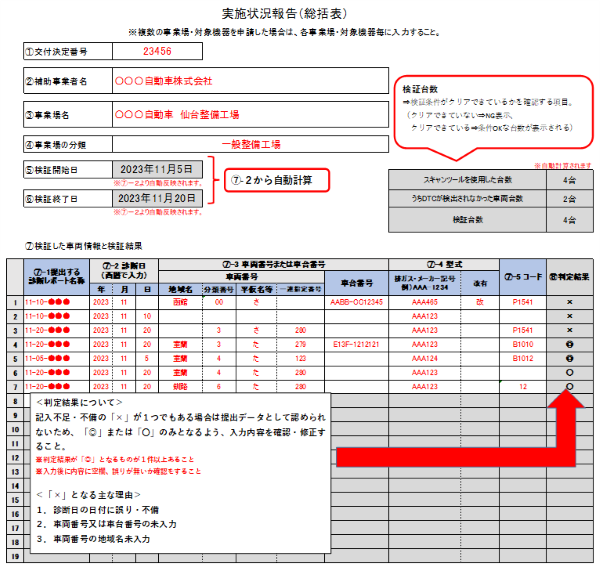Screen dimensions: 600x564
Task: Click the 検証台数 count value cell
Action: pyautogui.click(x=569, y=218)
